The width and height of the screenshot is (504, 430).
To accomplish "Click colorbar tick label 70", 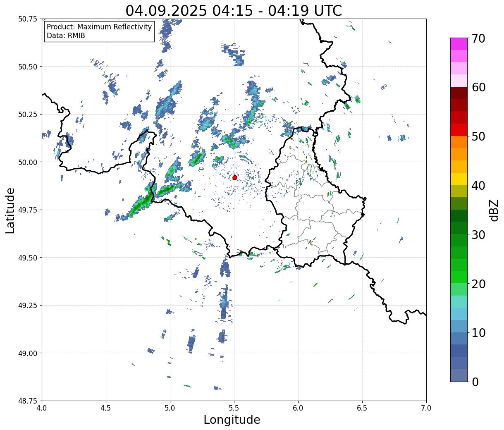I will coord(478,38).
